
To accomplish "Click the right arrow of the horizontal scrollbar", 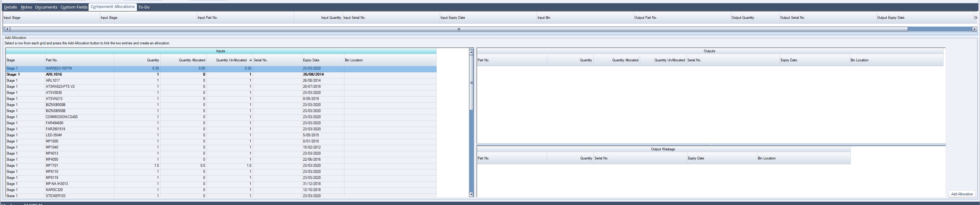I will (x=974, y=29).
